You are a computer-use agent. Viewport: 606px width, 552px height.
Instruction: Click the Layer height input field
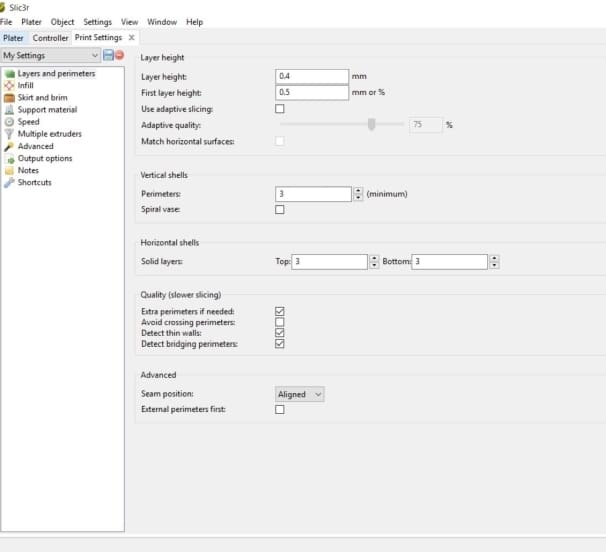click(x=312, y=76)
